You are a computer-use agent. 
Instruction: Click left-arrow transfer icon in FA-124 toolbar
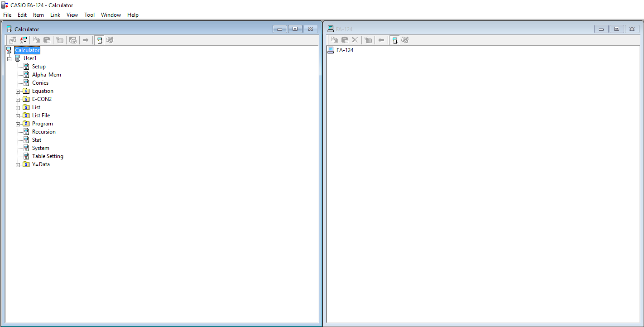(381, 40)
